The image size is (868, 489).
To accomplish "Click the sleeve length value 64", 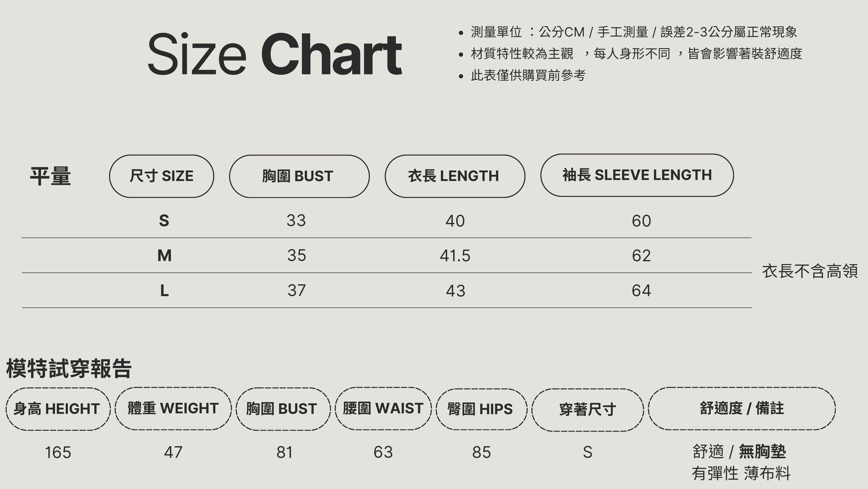I will 641,290.
